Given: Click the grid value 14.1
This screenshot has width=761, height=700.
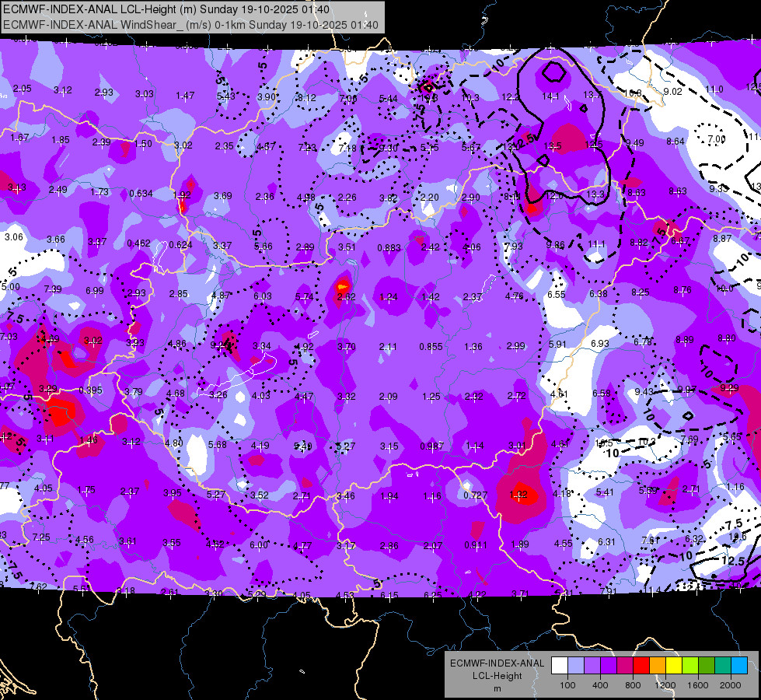Looking at the screenshot, I should click(550, 96).
